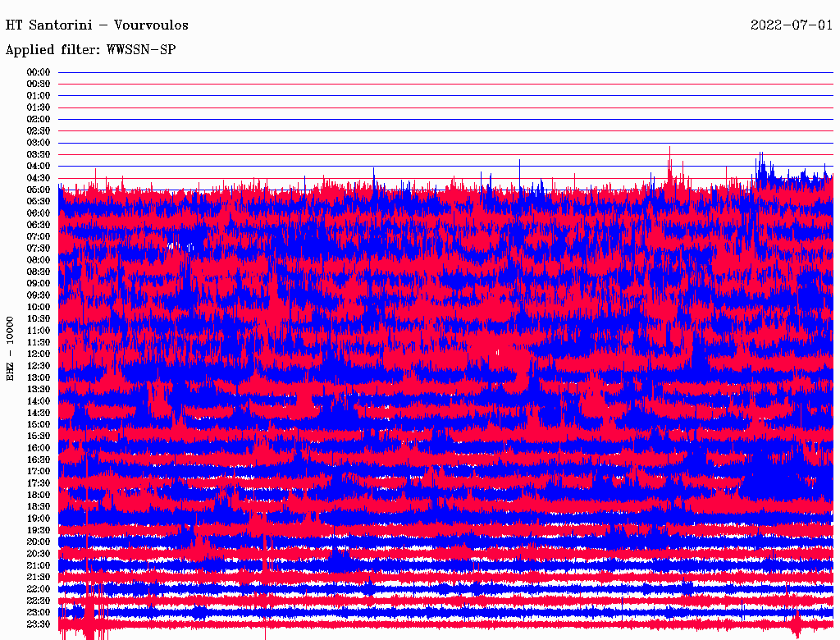This screenshot has height=640, width=840.
Task: Click the 13:30 time label
Action: pos(39,389)
